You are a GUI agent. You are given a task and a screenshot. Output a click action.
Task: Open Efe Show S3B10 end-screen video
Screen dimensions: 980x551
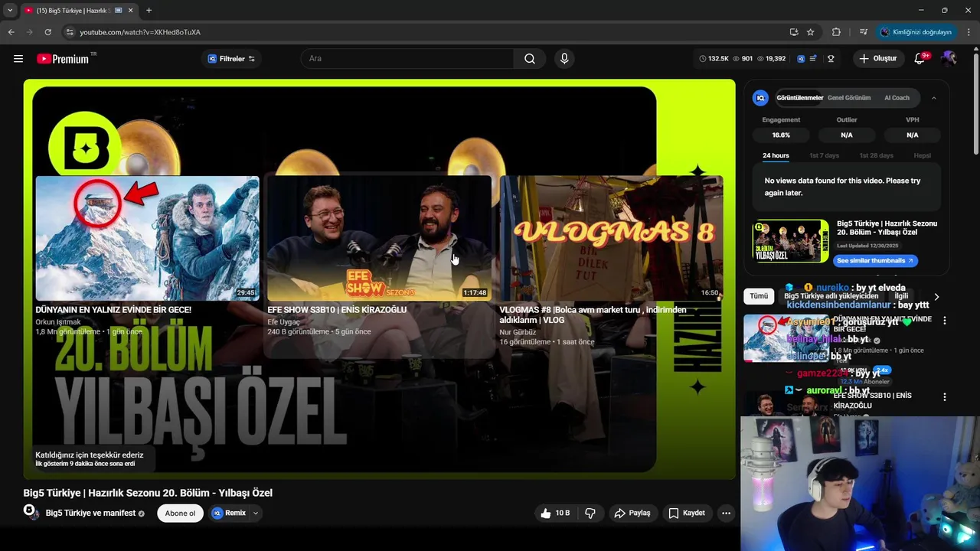click(x=378, y=239)
